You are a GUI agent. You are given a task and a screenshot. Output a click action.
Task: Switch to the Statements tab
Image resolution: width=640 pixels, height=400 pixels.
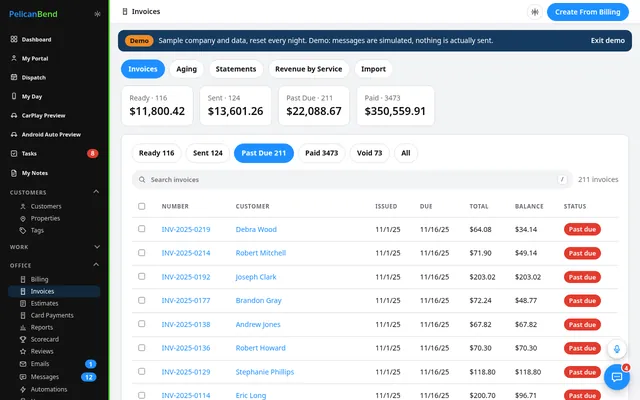coord(236,69)
